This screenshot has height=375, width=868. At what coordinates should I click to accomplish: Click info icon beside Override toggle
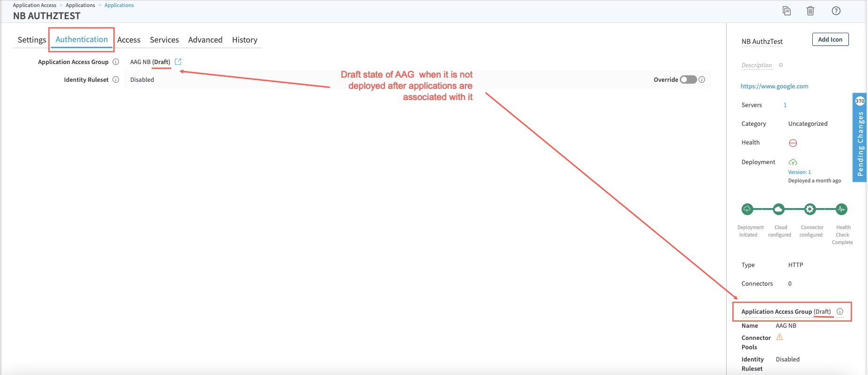point(702,79)
